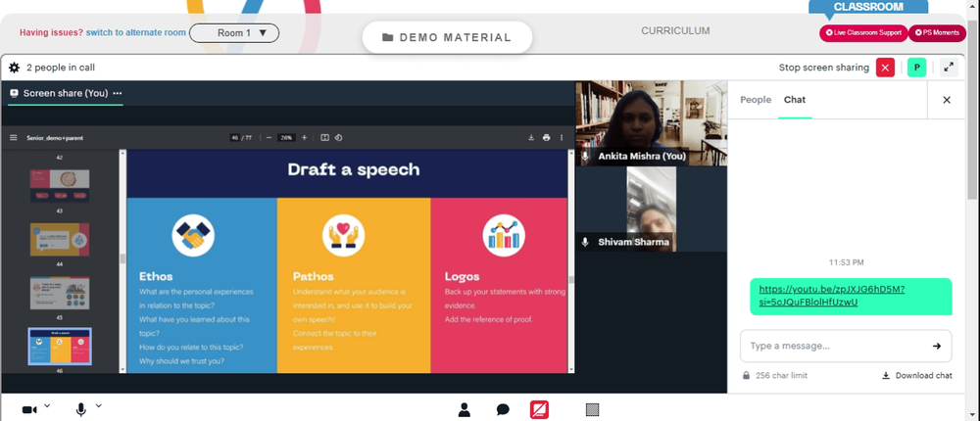Click Live Classroom Support button
This screenshot has height=421, width=980.
click(x=863, y=33)
